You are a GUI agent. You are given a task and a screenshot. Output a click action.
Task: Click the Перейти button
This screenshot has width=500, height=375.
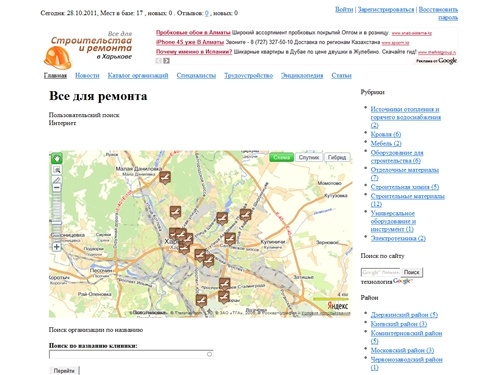[64, 371]
